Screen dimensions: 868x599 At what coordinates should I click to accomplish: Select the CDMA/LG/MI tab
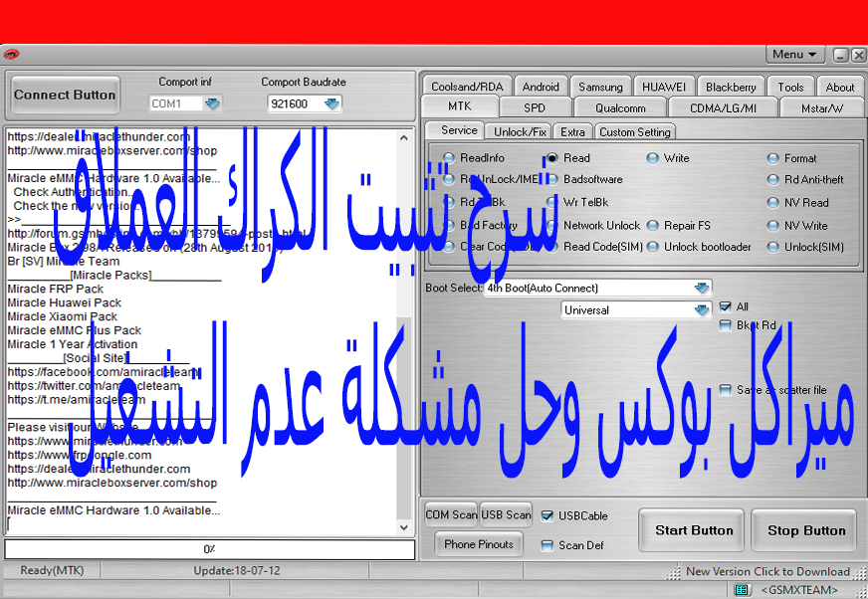(723, 107)
